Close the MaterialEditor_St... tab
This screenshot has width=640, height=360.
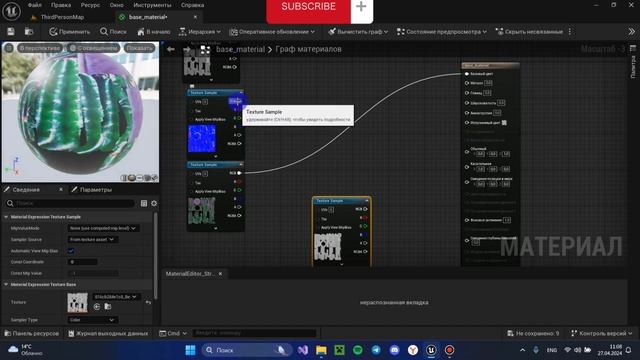(220, 274)
